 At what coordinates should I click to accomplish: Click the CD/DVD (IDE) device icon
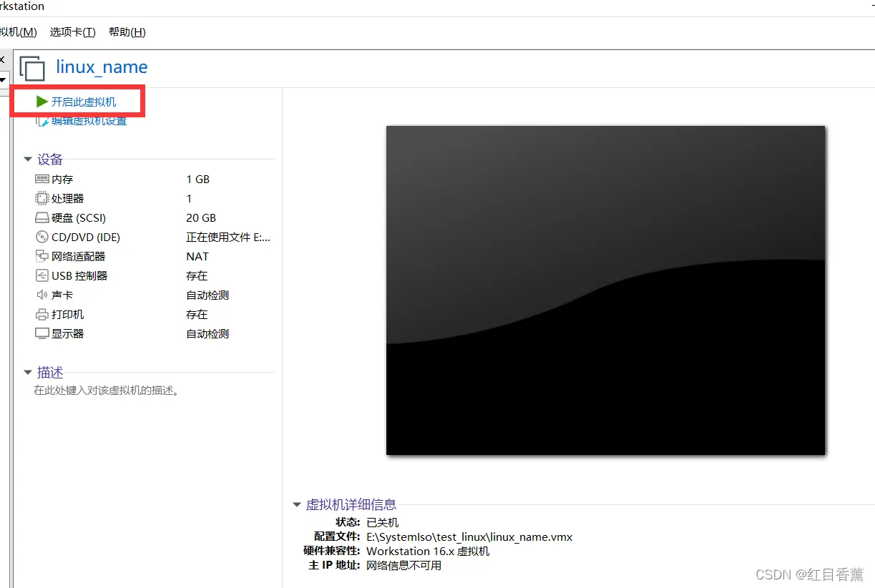(41, 237)
